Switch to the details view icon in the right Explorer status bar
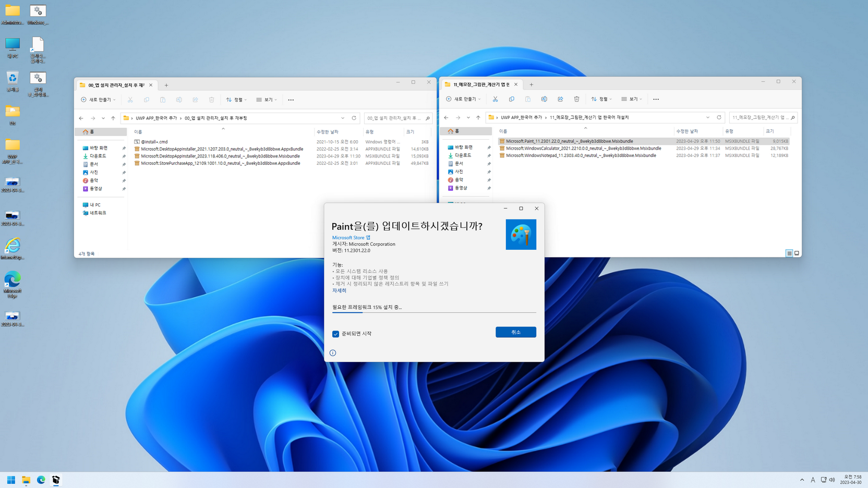 [x=789, y=253]
